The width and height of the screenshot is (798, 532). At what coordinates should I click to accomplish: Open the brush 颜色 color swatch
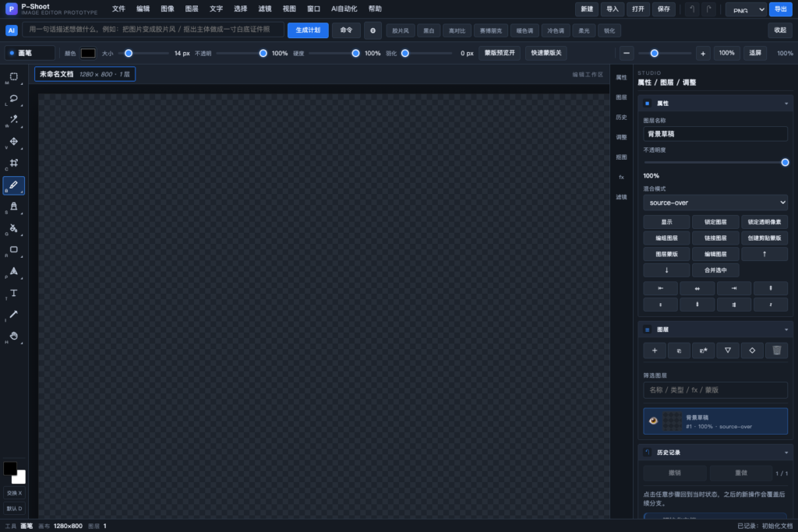coord(88,53)
